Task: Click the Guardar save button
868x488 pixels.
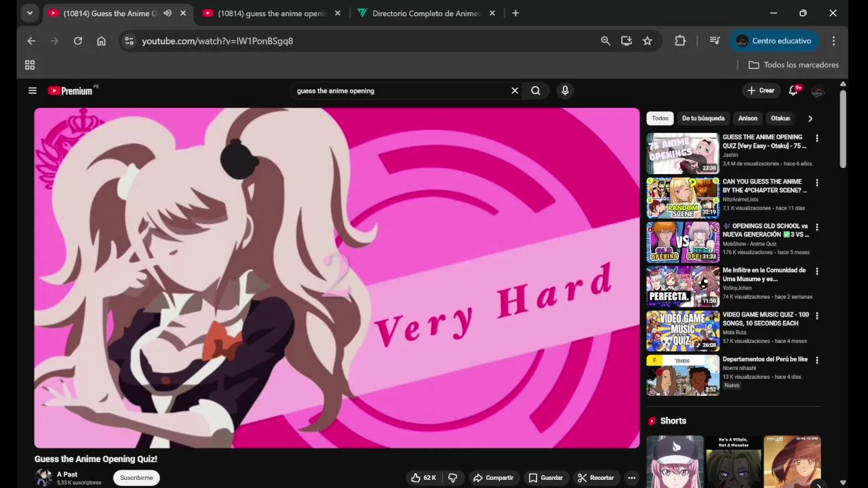Action: 546,478
